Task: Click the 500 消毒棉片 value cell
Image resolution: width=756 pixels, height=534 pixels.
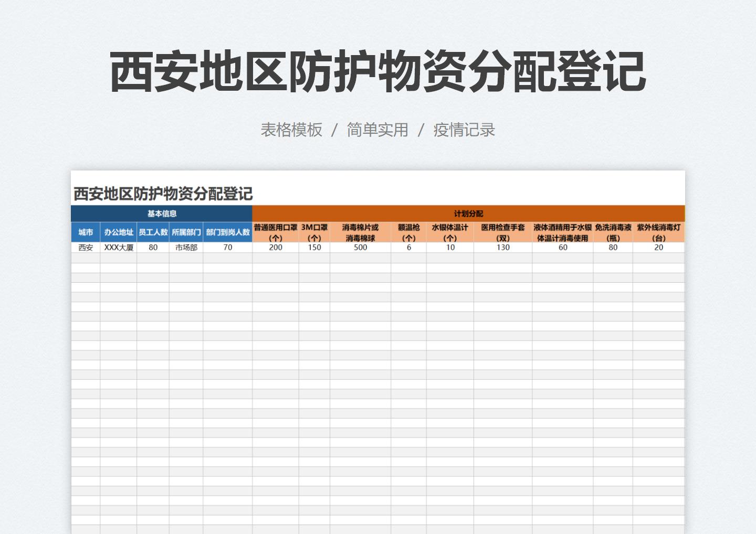Action: (360, 247)
